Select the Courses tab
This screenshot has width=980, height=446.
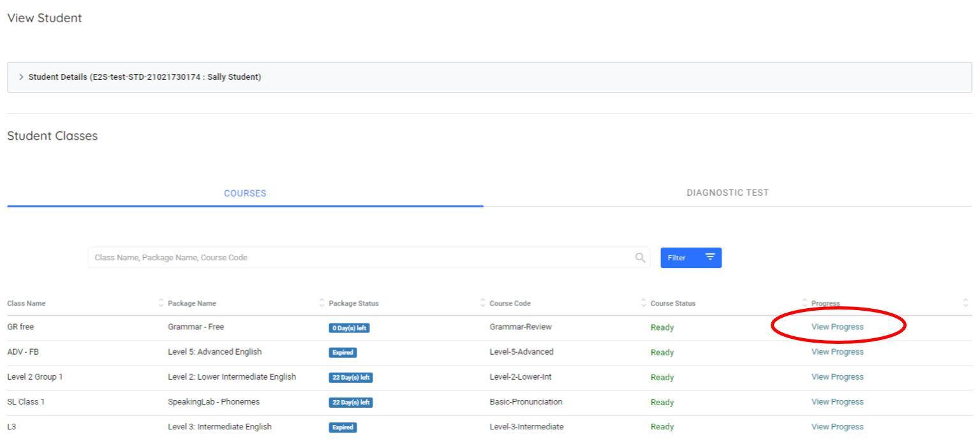pos(244,193)
